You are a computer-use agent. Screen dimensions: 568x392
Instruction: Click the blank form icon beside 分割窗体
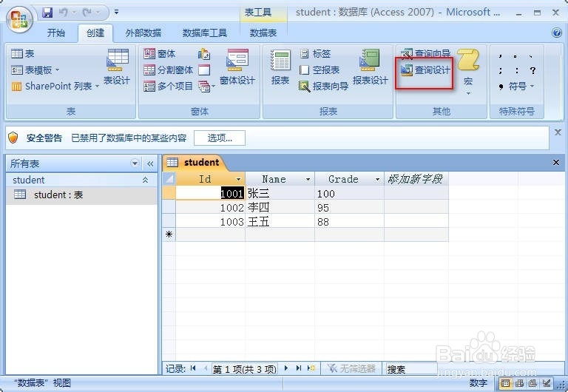[204, 70]
